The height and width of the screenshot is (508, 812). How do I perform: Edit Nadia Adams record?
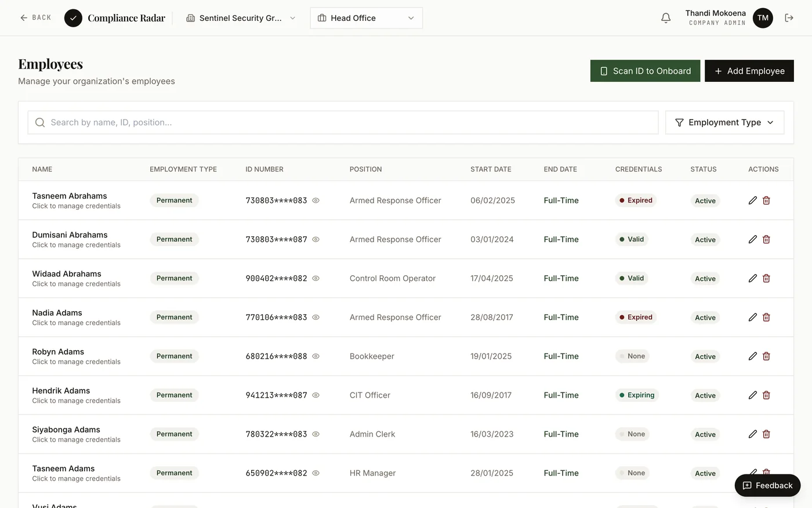pyautogui.click(x=753, y=317)
